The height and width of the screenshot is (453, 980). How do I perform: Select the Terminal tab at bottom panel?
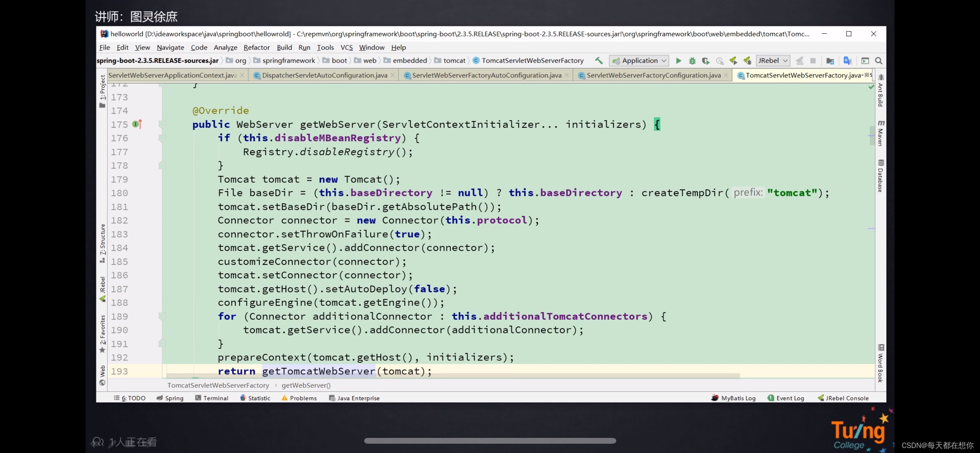coord(214,398)
